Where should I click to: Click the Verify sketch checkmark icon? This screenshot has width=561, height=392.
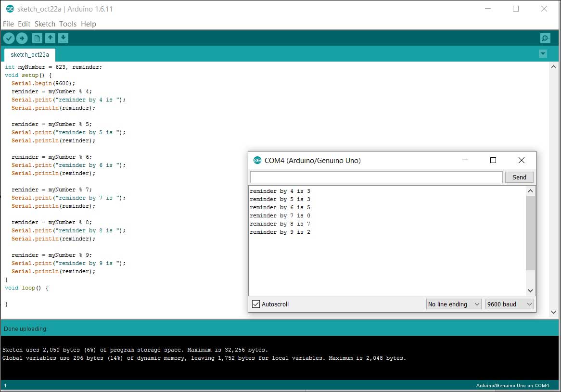(9, 38)
